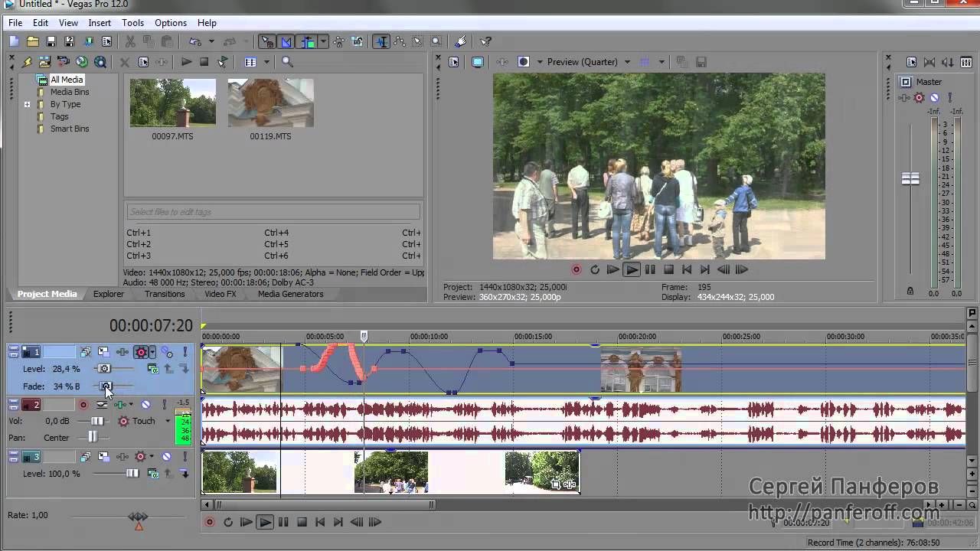Open the Tools menu
The image size is (980, 551).
(132, 23)
